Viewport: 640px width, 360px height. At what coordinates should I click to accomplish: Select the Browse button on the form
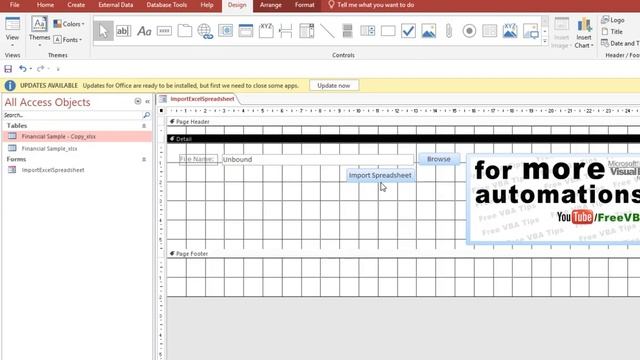pos(439,159)
